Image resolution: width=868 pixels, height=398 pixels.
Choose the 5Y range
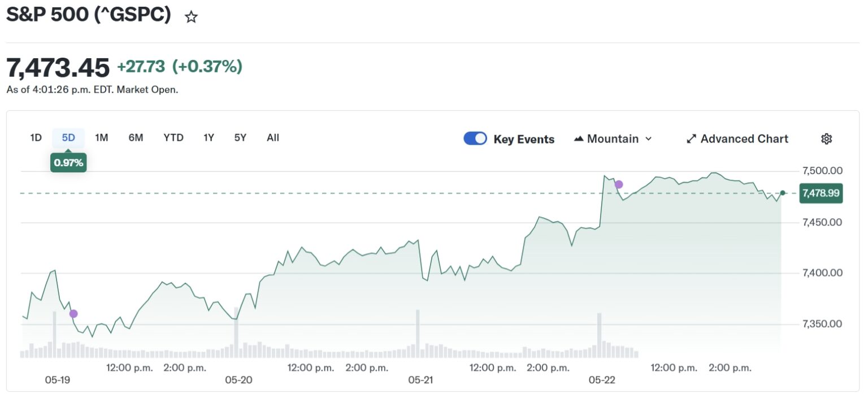click(x=240, y=137)
